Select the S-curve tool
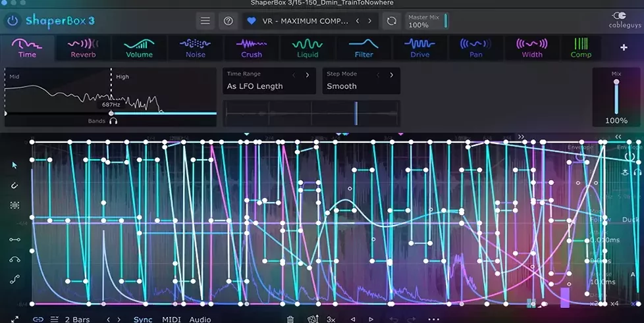Screen dimensions: 644x323 click(x=14, y=280)
